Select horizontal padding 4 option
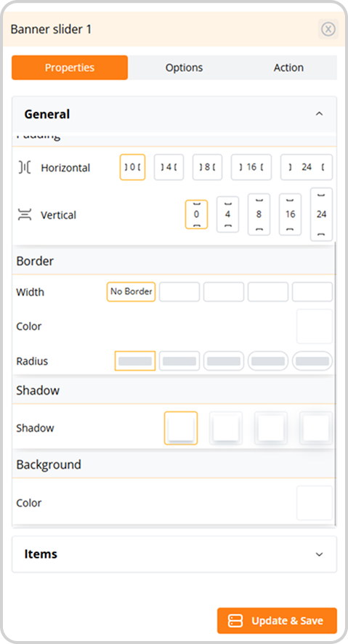The height and width of the screenshot is (644, 348). tap(169, 167)
